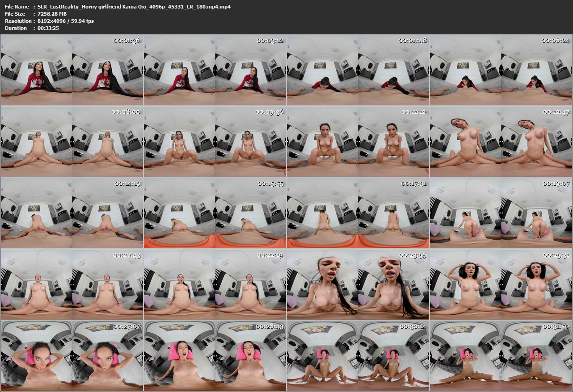573x392 pixels.
Task: Open the frame stamped 00:06:24
Action: 501,70
